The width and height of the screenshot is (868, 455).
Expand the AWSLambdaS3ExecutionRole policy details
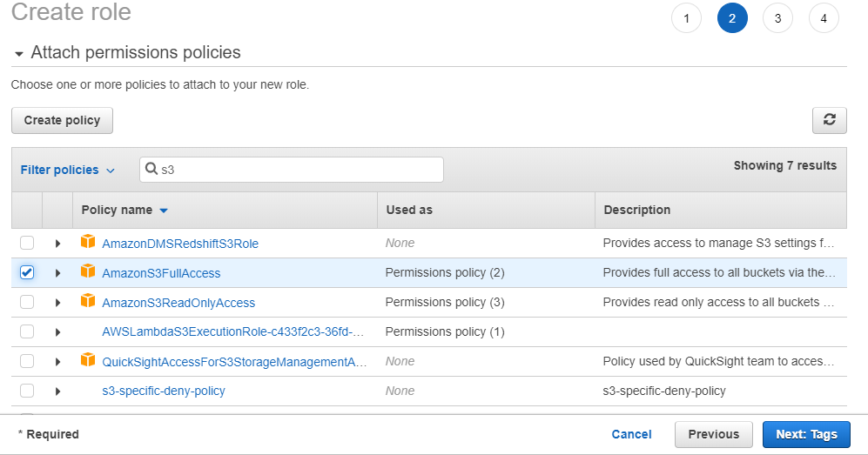tap(57, 332)
